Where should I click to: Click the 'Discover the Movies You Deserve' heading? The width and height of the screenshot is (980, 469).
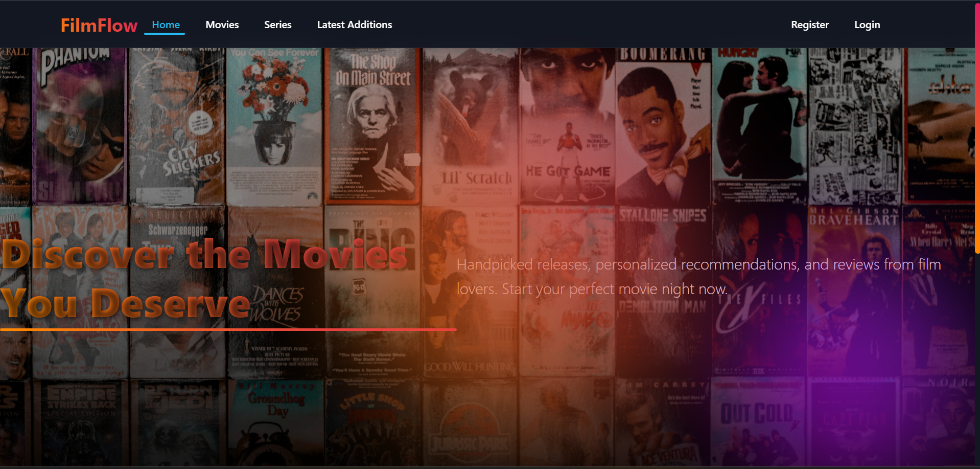click(x=204, y=279)
